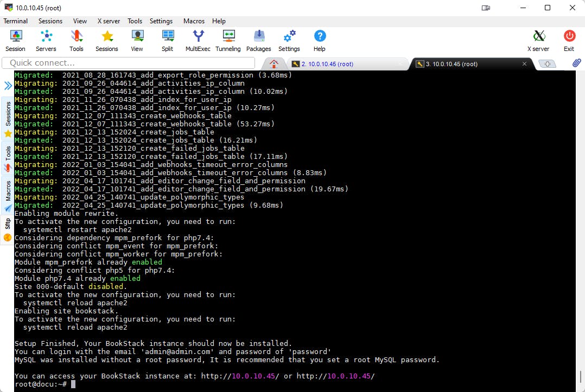Close tab 3. 10.0.10.45 (root)
Image resolution: width=585 pixels, height=392 pixels.
524,64
